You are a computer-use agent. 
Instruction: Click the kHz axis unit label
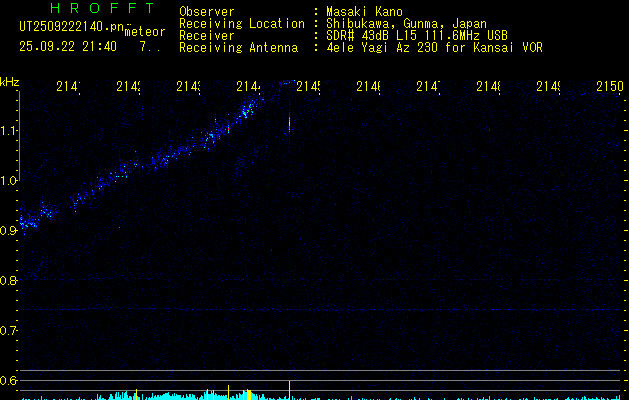10,82
